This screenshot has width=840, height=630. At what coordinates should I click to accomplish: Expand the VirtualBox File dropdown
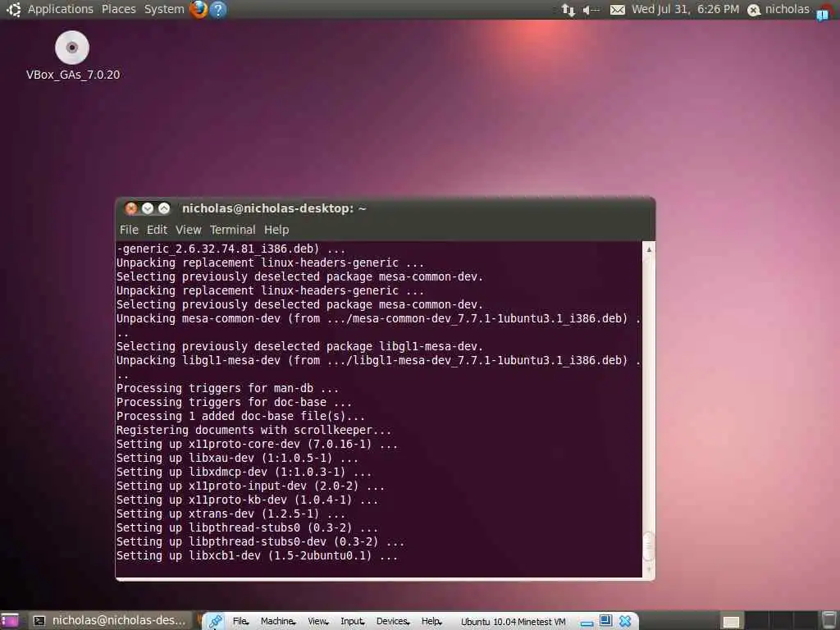point(240,622)
